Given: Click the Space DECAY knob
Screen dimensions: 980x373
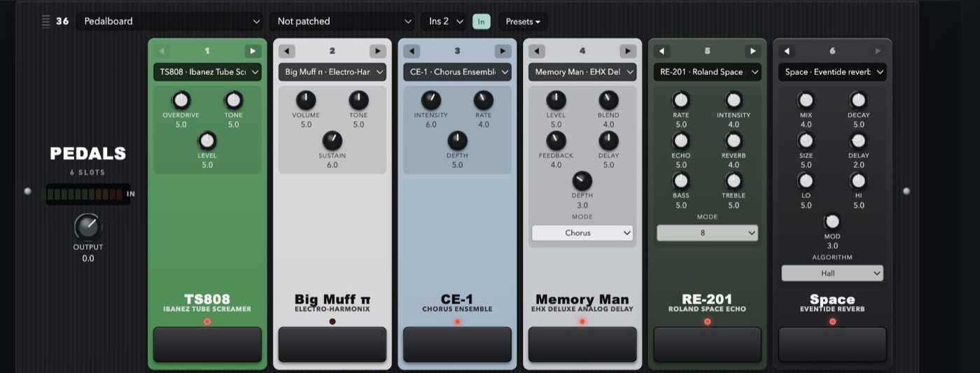Looking at the screenshot, I should pyautogui.click(x=859, y=100).
